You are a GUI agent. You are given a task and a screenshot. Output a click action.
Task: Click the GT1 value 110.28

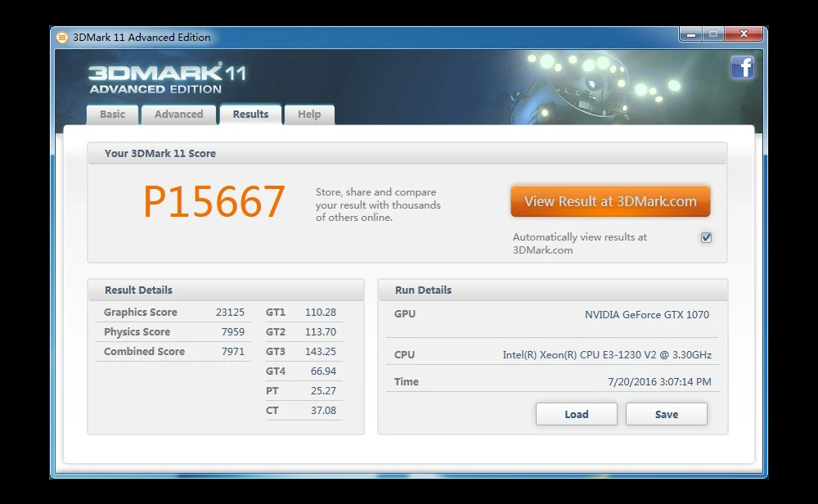pos(321,313)
